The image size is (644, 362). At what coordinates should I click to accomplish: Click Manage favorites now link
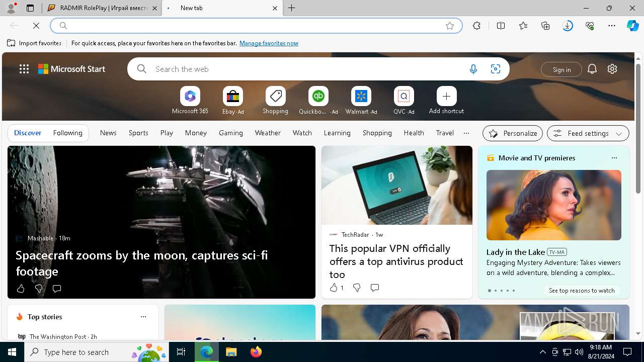pyautogui.click(x=269, y=43)
